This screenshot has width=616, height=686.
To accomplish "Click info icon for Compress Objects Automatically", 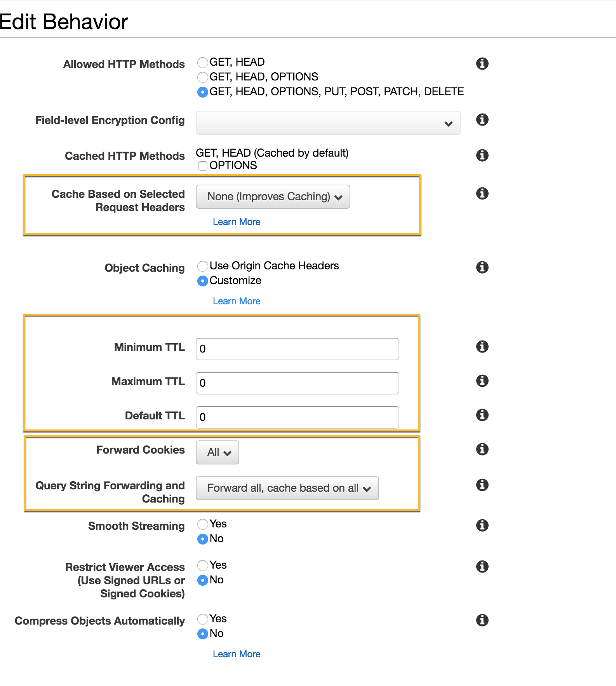I will tap(482, 620).
